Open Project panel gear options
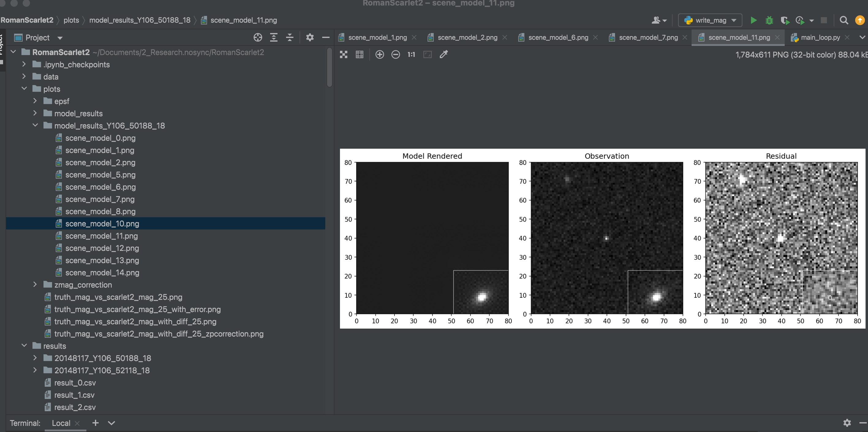Screen dimensions: 868x432 tap(310, 37)
